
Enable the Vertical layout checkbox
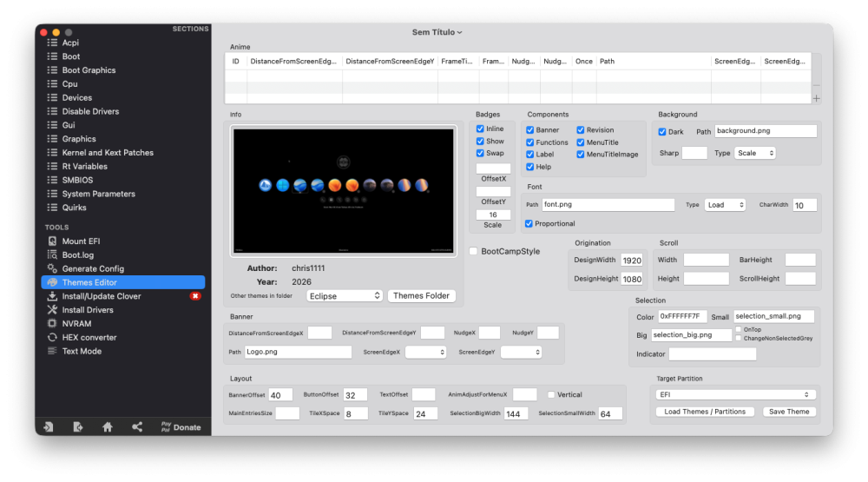[551, 394]
